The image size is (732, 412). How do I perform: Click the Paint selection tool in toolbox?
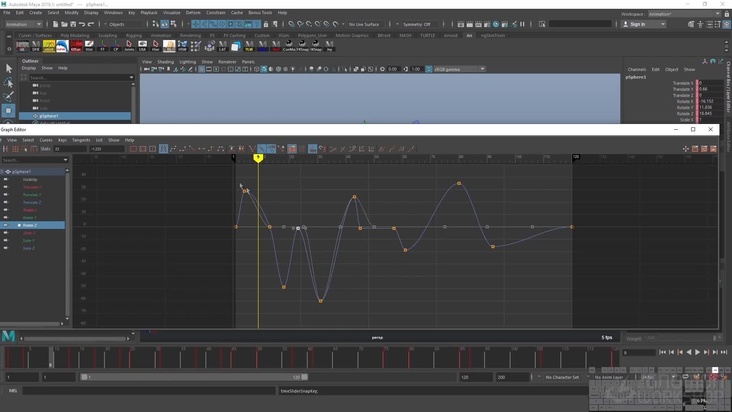[x=8, y=96]
